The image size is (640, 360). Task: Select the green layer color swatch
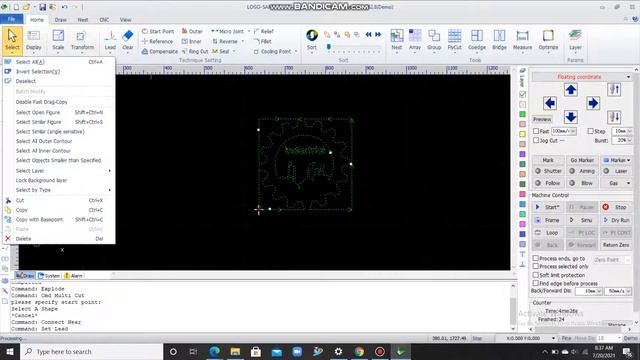(522, 114)
